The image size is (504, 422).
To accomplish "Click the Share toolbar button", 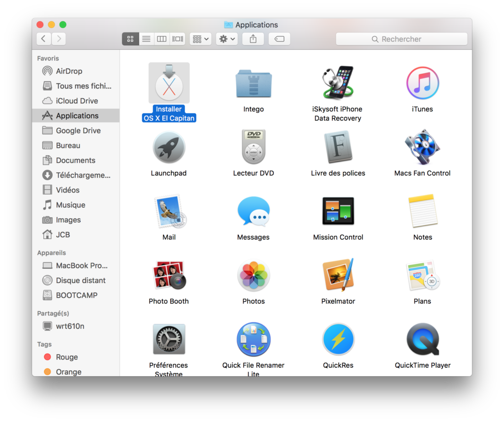I will [x=253, y=39].
